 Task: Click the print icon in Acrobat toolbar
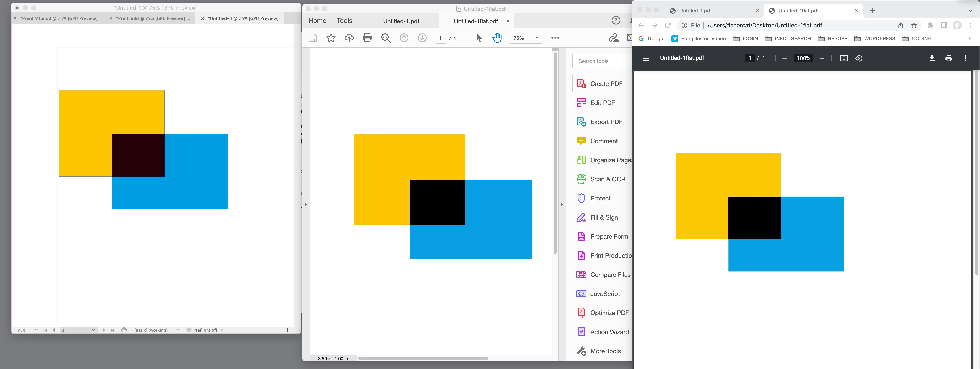point(367,38)
